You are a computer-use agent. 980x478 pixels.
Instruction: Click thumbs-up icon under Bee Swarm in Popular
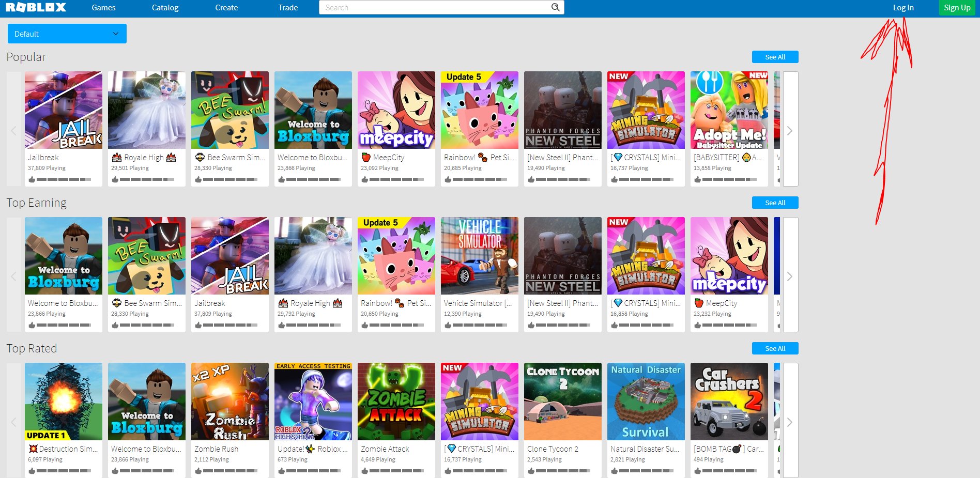(x=198, y=179)
